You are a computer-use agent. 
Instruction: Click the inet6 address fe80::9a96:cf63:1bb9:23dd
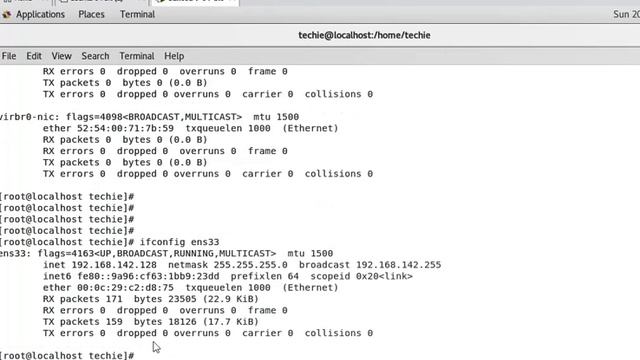tap(149, 276)
